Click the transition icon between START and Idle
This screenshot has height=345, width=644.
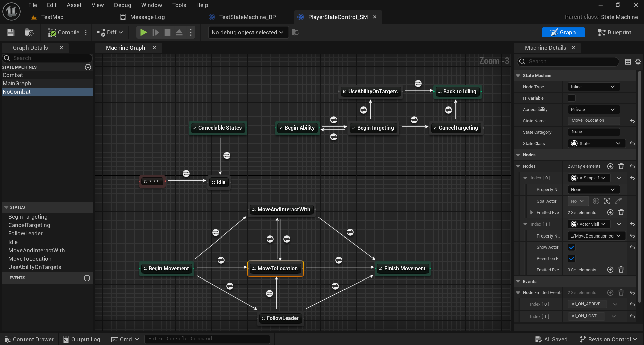click(186, 173)
